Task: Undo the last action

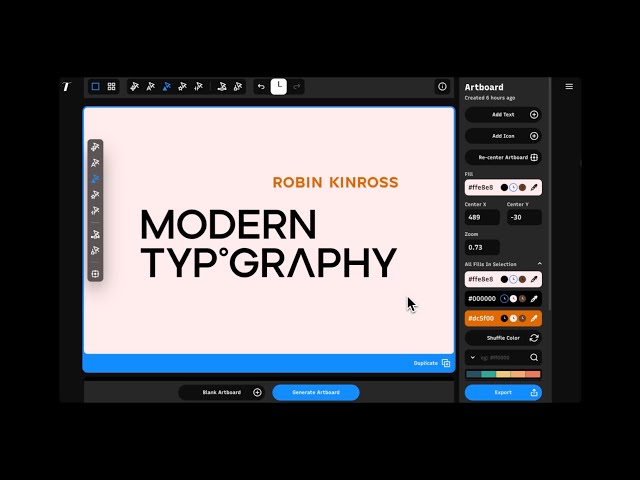Action: [x=261, y=87]
